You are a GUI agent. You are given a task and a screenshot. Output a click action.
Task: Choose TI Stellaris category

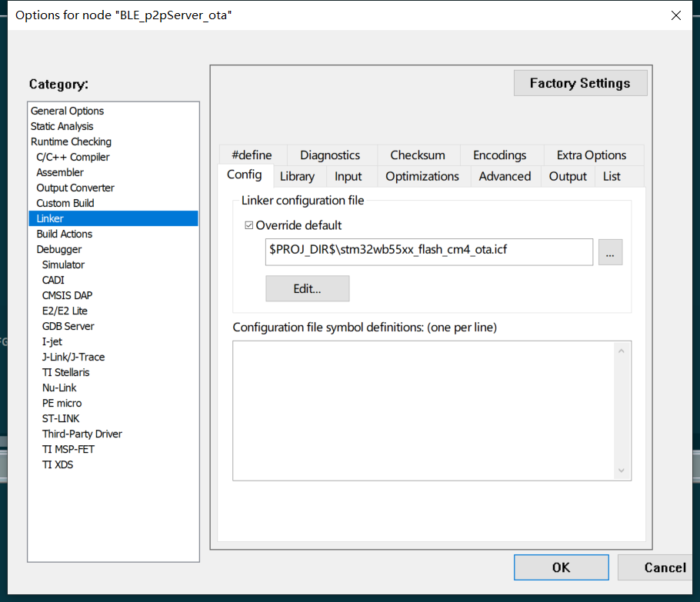(x=113, y=373)
